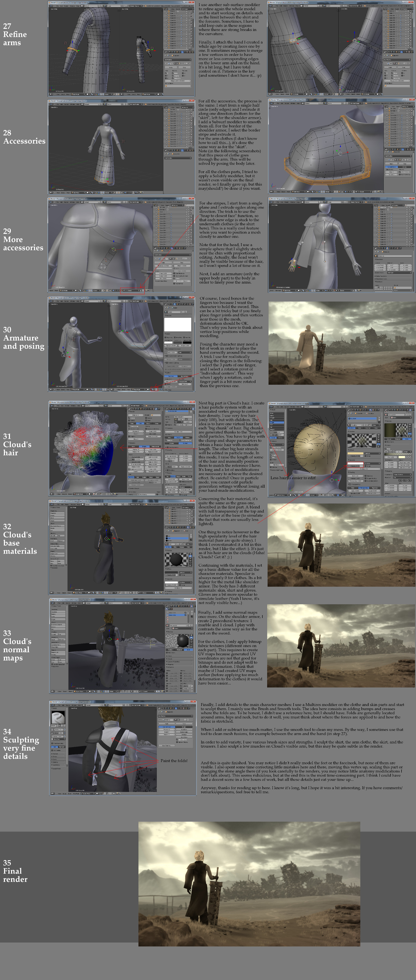Select Simple children type in hair settings
Viewport: 416px width, 980px height.
pyautogui.click(x=144, y=447)
